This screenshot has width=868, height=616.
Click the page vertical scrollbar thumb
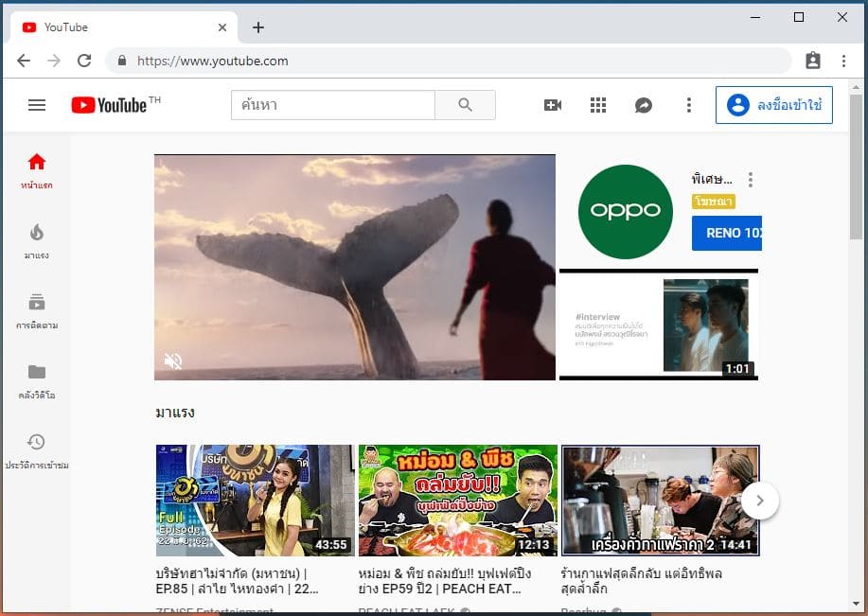coord(856,166)
